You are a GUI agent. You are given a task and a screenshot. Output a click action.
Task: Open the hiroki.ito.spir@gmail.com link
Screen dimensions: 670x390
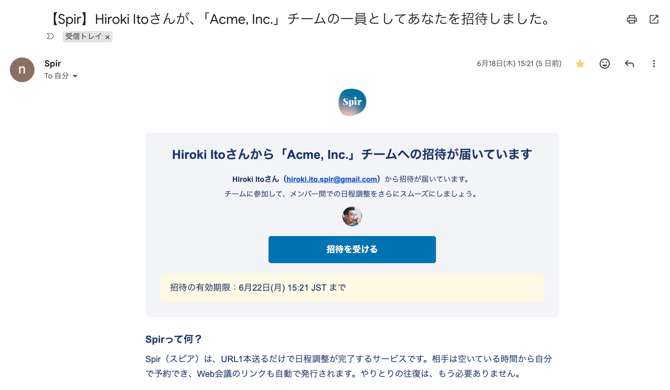[x=332, y=179]
